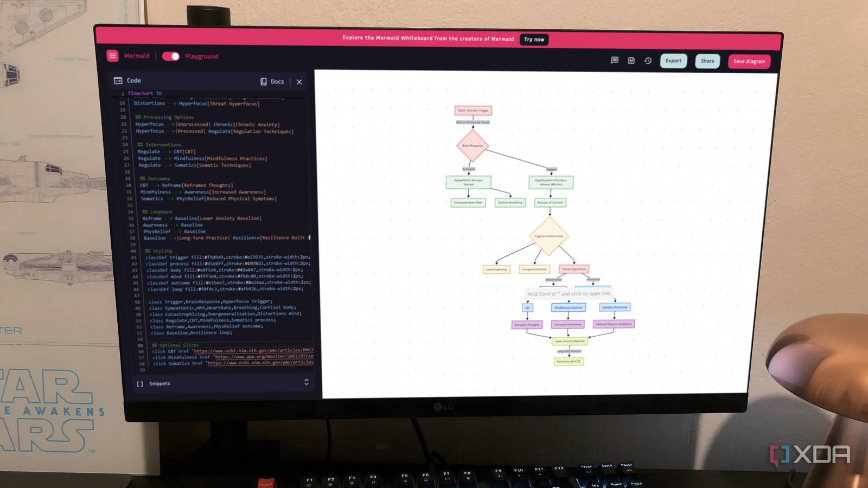Click the Code panel icon in the header
Screen dimensions: 868x488
click(x=118, y=80)
